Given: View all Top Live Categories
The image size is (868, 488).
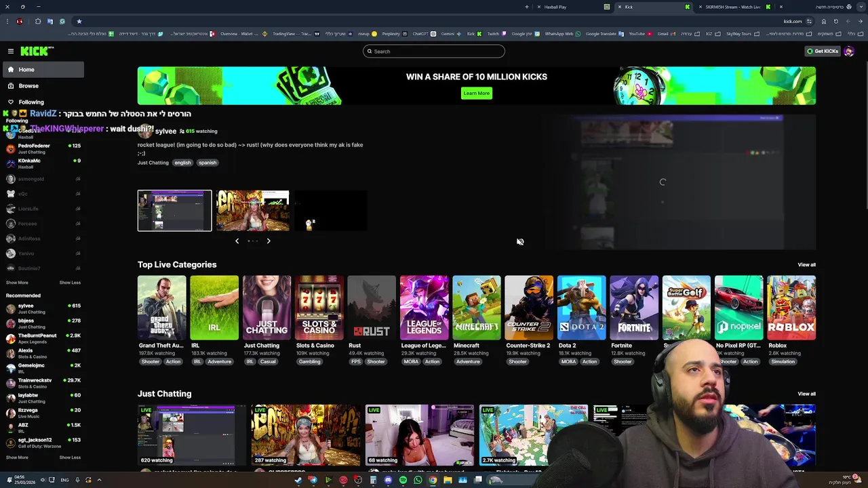Looking at the screenshot, I should click(x=806, y=265).
